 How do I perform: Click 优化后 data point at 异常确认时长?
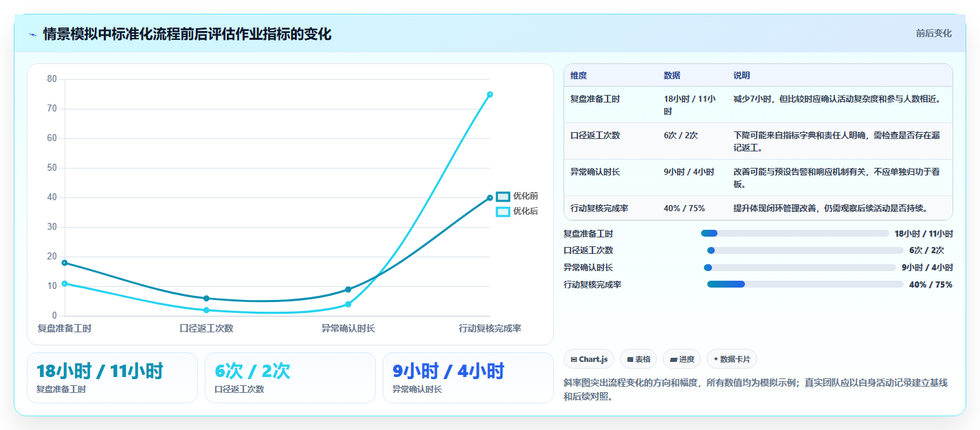click(x=348, y=304)
